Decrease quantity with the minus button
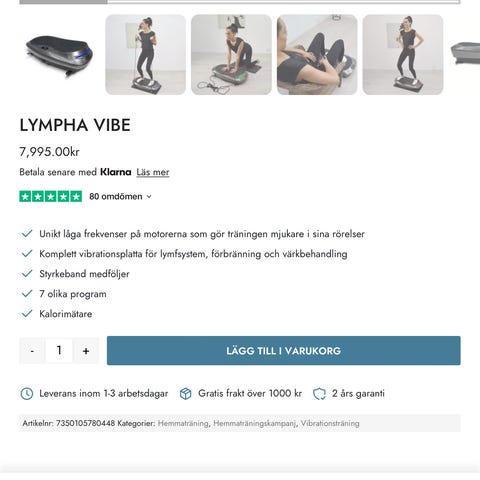 [32, 351]
